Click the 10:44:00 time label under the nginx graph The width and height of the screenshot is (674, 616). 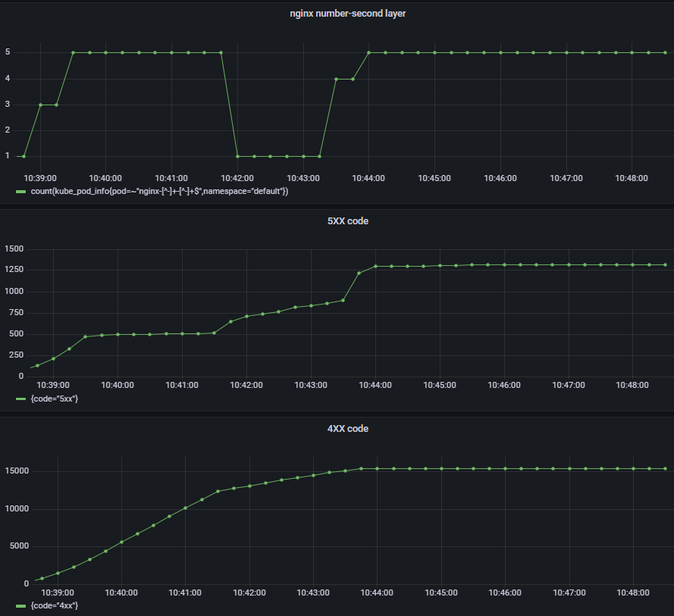pyautogui.click(x=370, y=178)
